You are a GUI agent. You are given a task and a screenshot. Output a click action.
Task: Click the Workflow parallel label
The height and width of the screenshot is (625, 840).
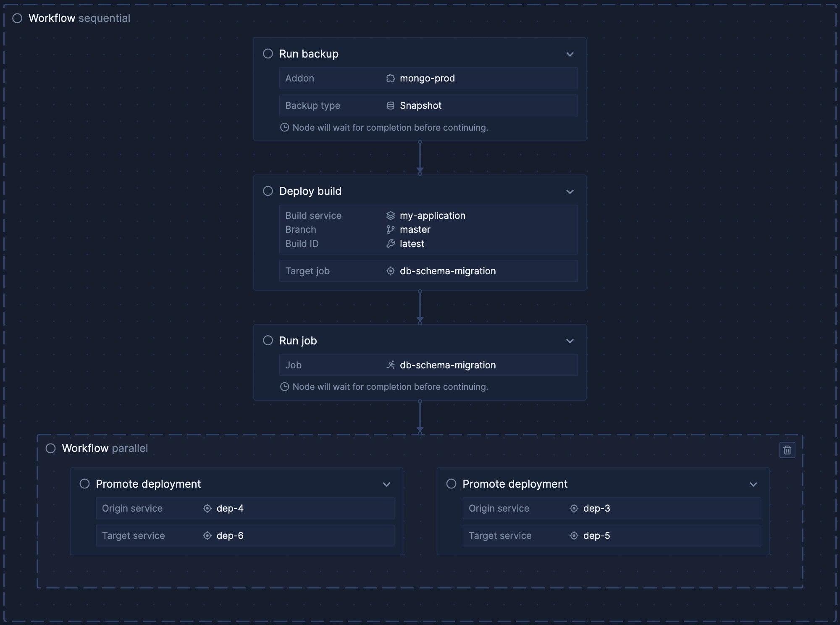[x=105, y=448]
